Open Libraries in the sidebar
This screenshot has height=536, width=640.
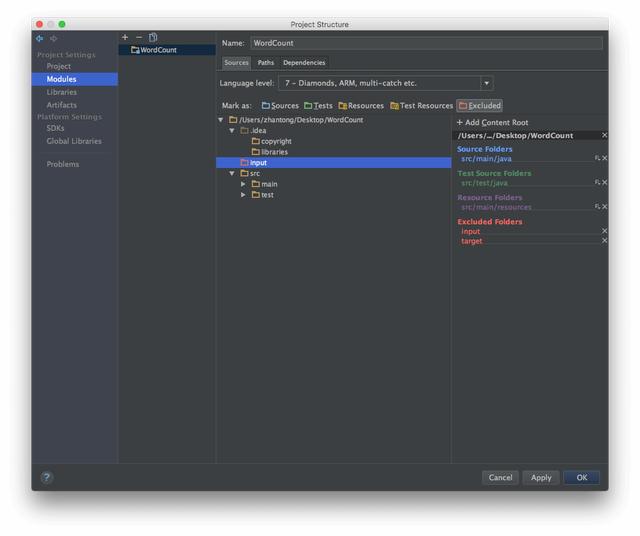pos(62,92)
